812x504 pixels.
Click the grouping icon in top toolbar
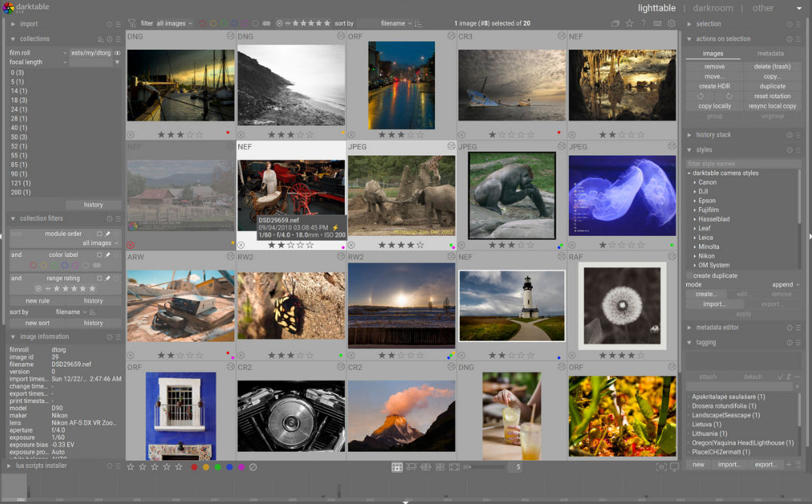(615, 23)
